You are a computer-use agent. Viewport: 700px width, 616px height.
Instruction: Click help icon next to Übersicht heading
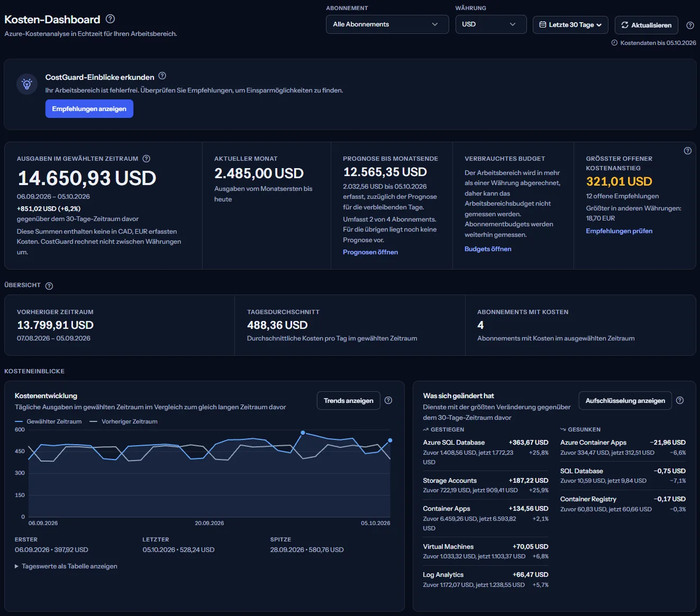click(x=49, y=286)
